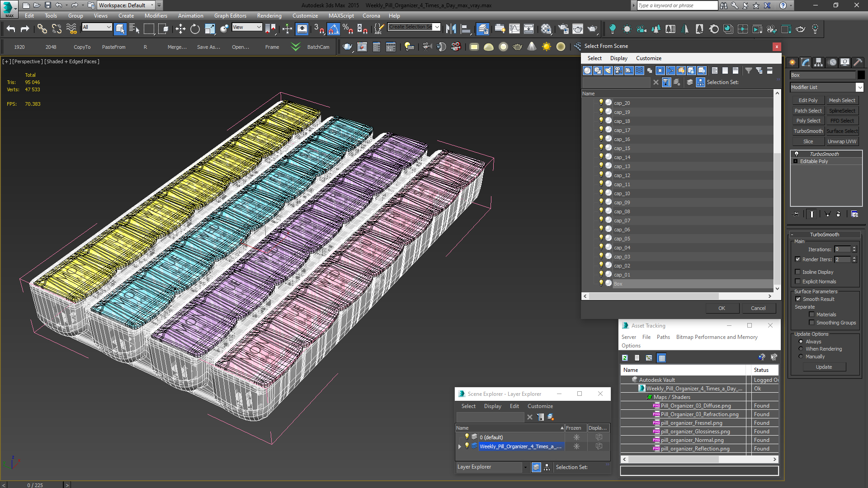Viewport: 868px width, 488px height.
Task: Click OK in Select From Scene
Action: pos(722,308)
